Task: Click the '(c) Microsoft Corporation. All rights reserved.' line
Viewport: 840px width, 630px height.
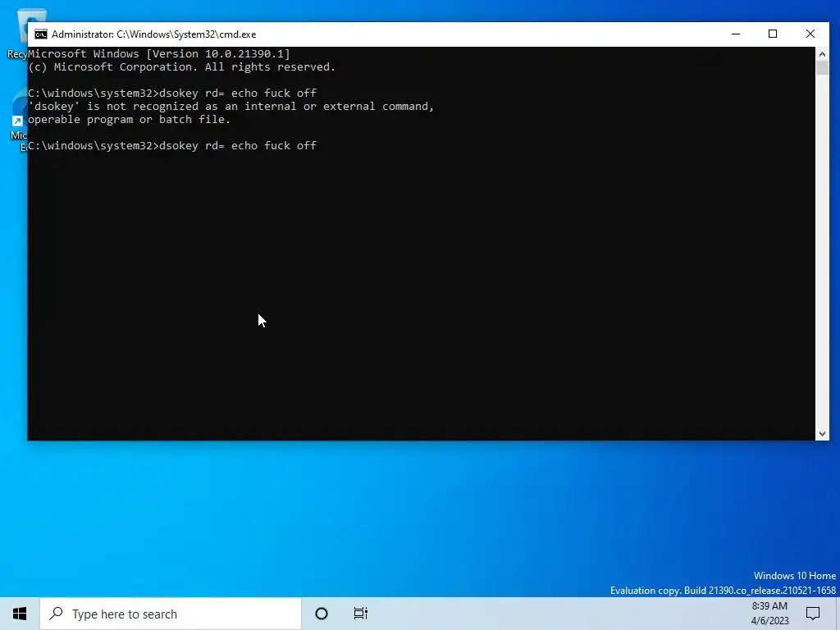Action: click(181, 67)
